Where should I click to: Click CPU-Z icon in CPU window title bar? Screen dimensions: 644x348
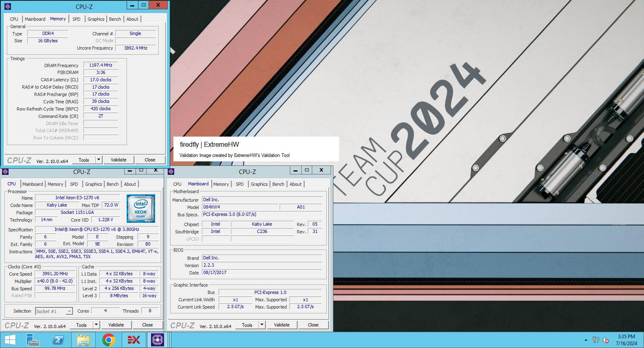[x=5, y=172]
